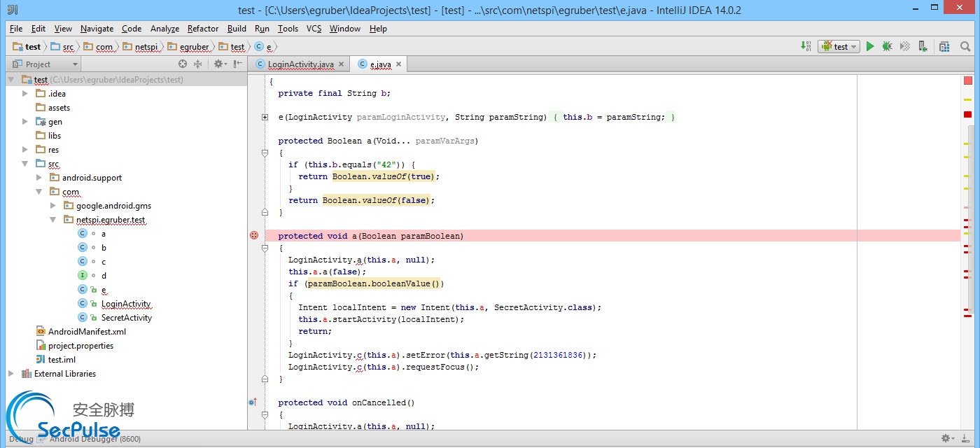
Task: Open the Project Structure dialog icon
Action: click(944, 46)
